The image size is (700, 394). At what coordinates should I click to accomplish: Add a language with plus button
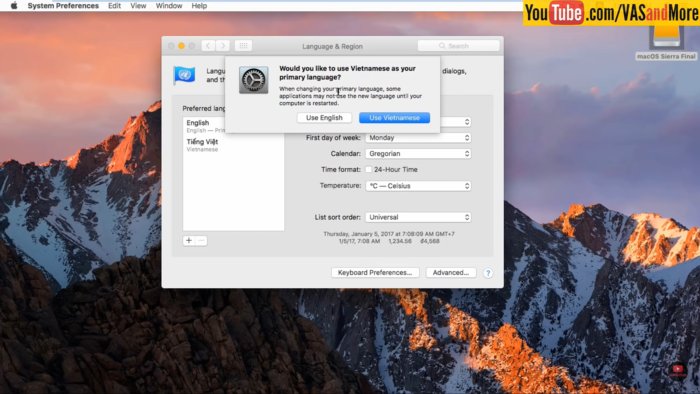[189, 241]
